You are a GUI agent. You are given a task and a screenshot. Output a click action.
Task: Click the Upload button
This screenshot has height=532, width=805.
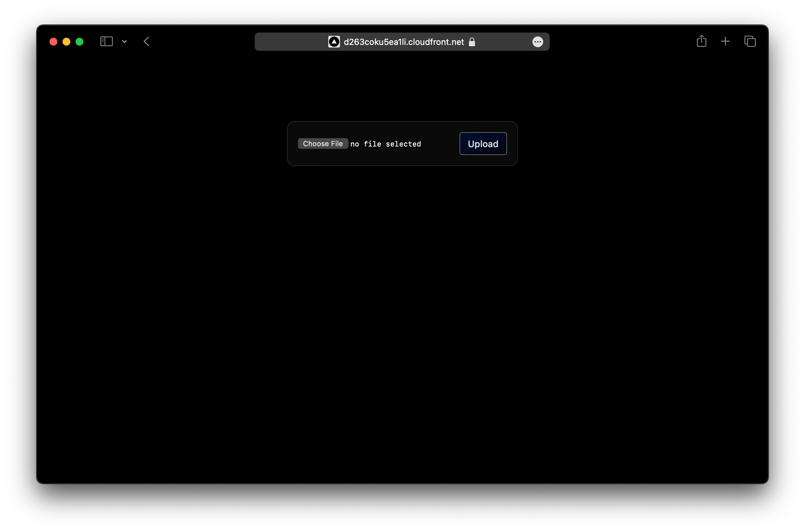[x=483, y=143]
